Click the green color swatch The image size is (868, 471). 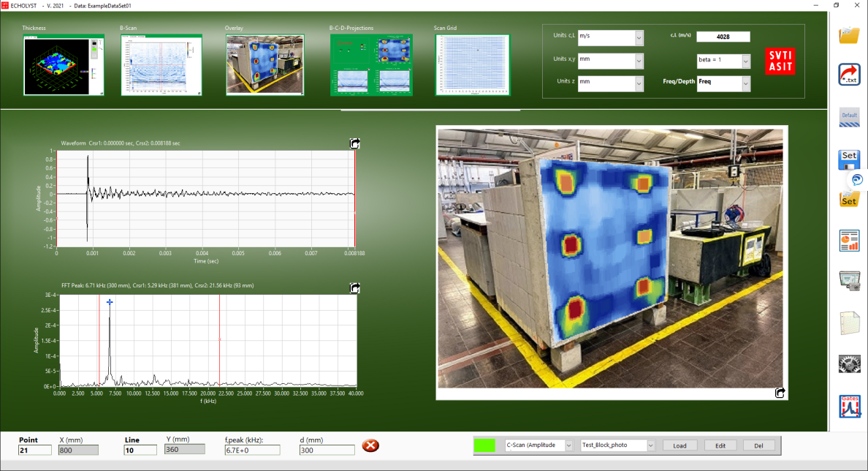(484, 445)
